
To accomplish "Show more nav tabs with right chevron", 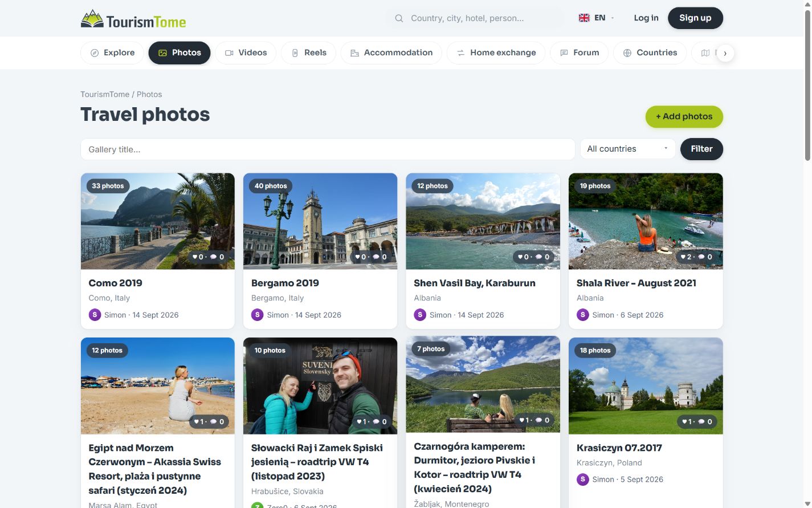I will 725,53.
